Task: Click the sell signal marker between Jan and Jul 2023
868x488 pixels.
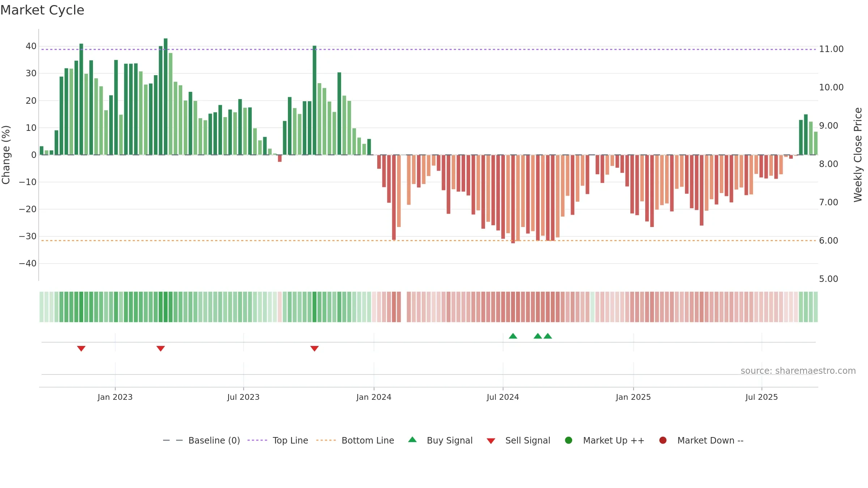Action: pos(161,348)
